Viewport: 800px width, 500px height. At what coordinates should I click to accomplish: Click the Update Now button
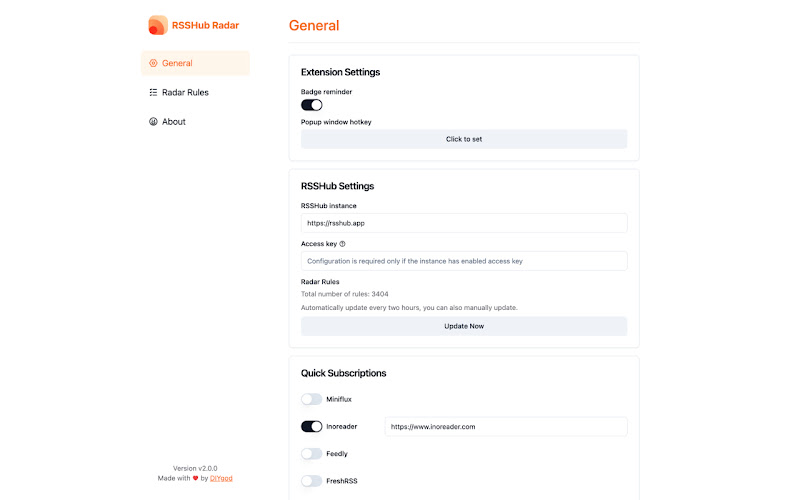point(464,326)
